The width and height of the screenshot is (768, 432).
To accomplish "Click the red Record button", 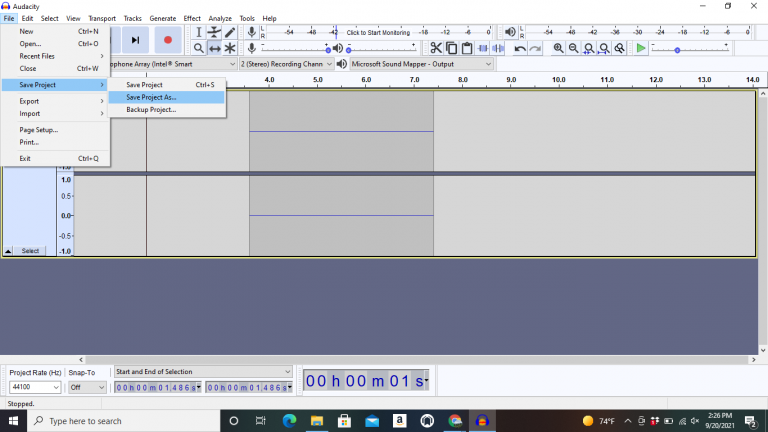I will (168, 40).
